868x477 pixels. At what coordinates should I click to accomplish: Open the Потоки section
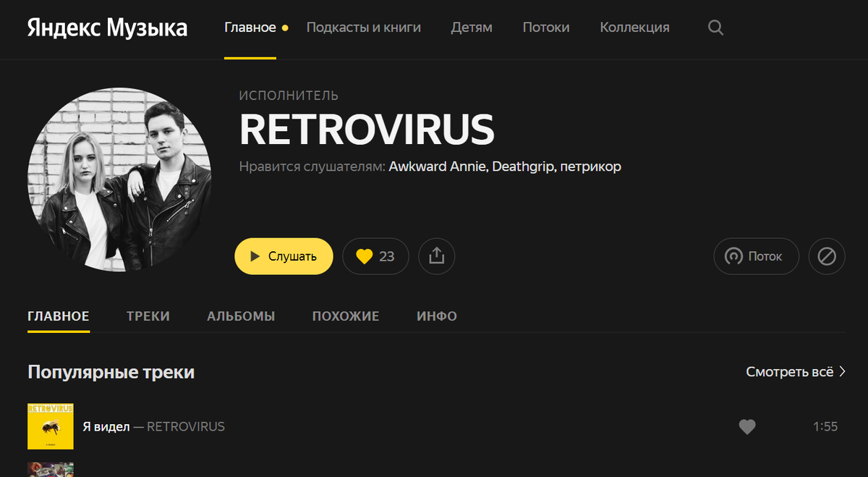(x=546, y=28)
